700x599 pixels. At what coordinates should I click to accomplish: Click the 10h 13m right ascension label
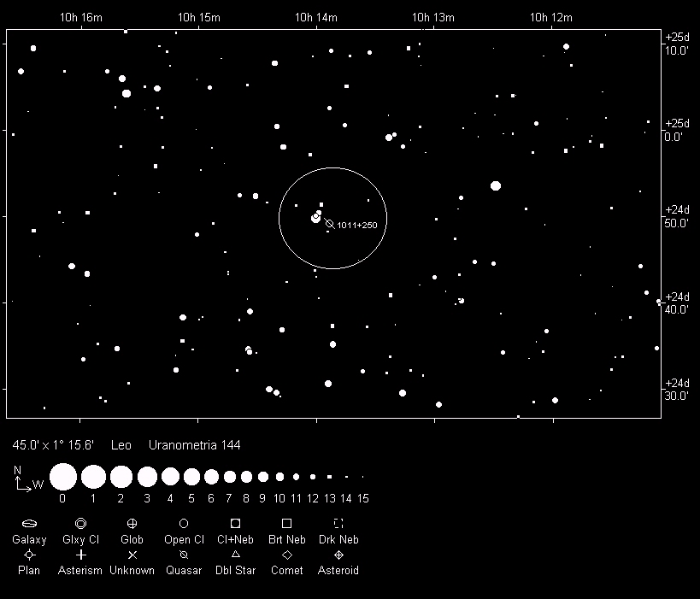[x=433, y=17]
